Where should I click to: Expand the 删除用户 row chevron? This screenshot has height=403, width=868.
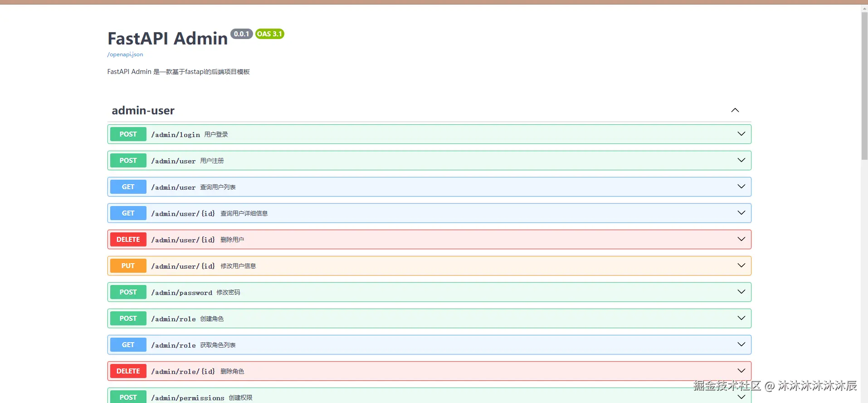(x=741, y=239)
